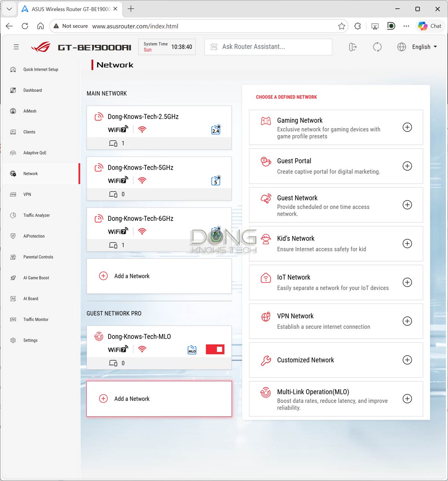Click the reboot router icon
Image resolution: width=448 pixels, height=481 pixels.
[377, 47]
